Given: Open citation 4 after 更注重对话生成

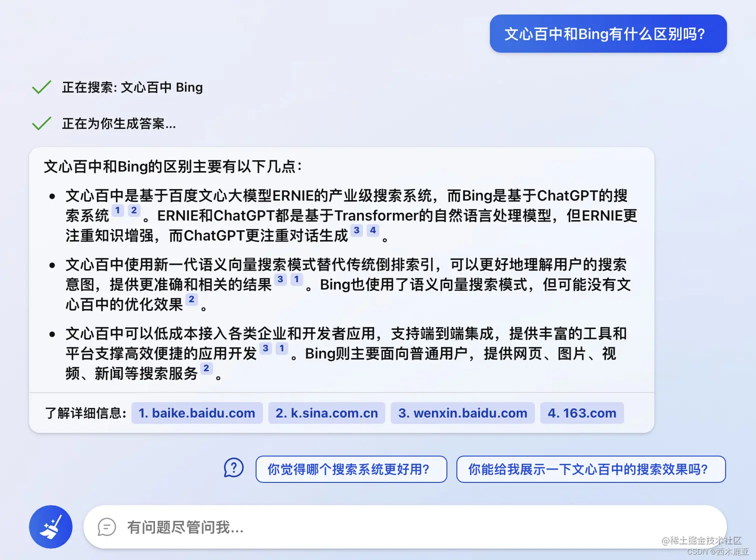Looking at the screenshot, I should coord(373,231).
